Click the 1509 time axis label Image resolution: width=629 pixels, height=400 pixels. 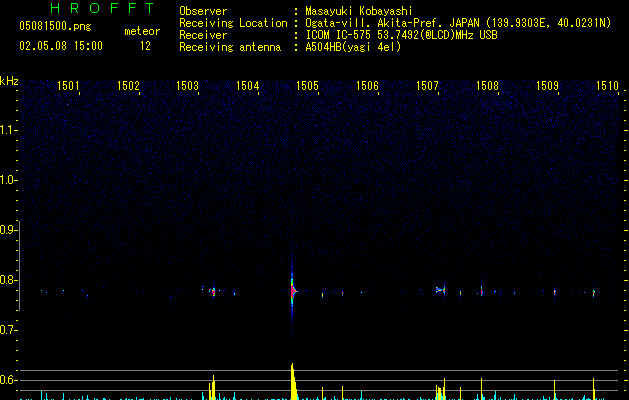(x=547, y=86)
